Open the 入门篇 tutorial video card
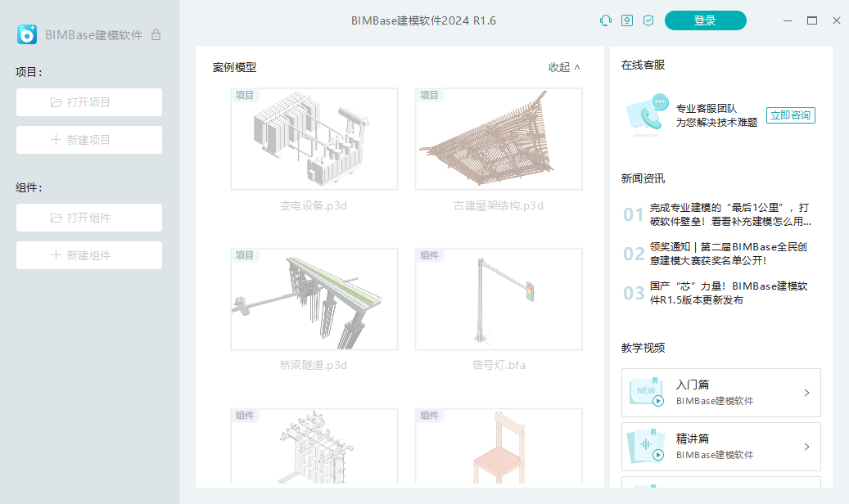 (721, 393)
